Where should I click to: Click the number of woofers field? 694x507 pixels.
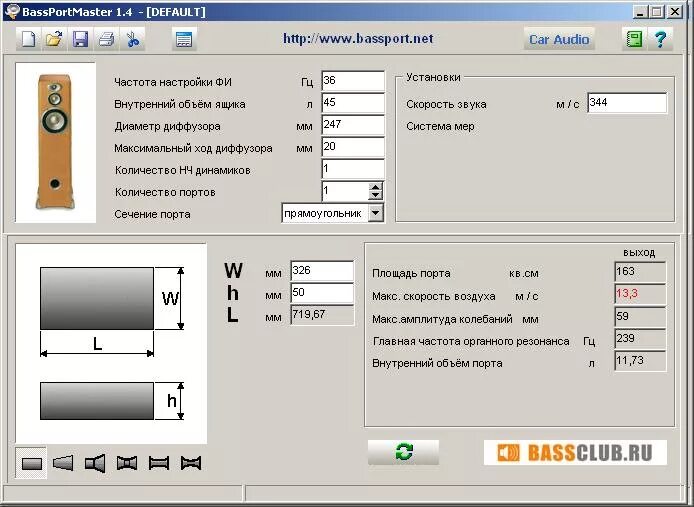tap(353, 169)
